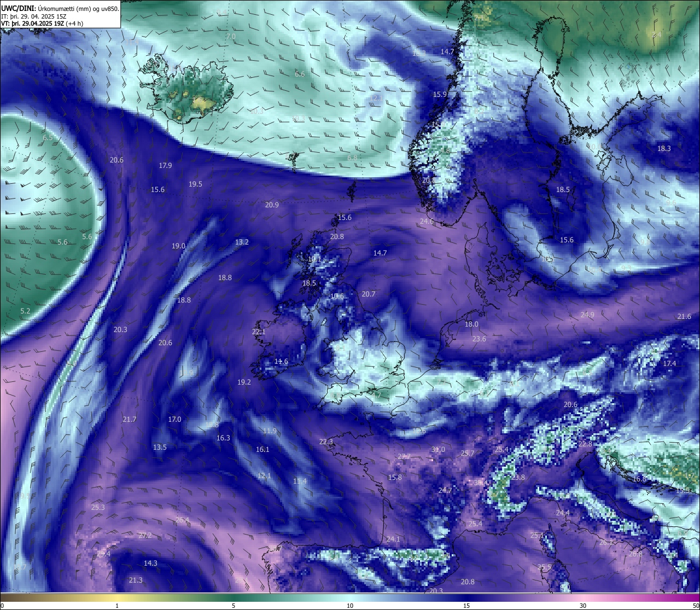Select the 22.3 value near Brittany
Viewport: 700px width, 610px height.
coord(326,441)
